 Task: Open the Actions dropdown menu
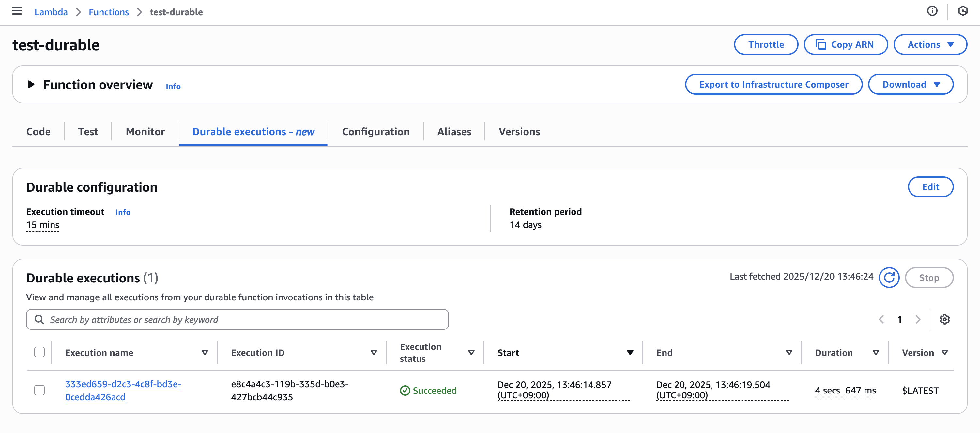pos(930,44)
